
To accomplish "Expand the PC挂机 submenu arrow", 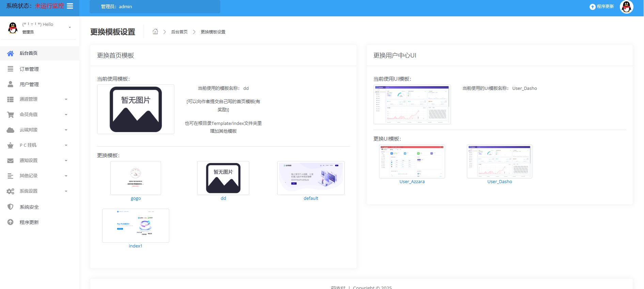I will click(x=66, y=145).
